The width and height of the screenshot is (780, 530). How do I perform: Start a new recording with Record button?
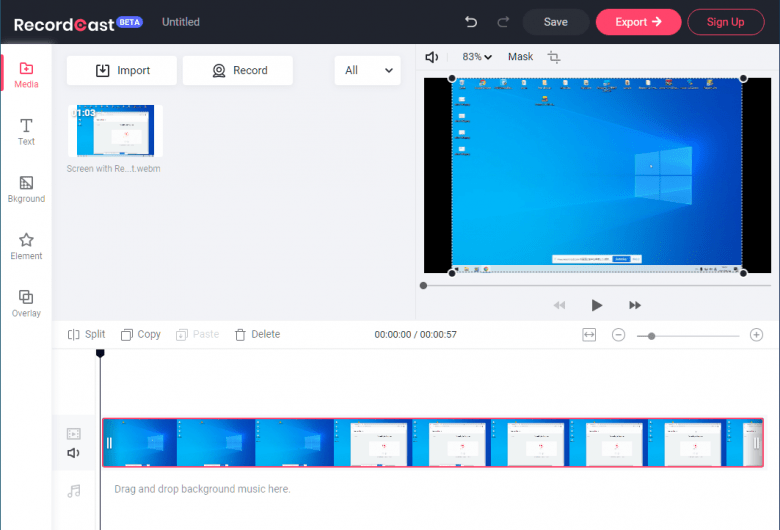click(x=238, y=70)
